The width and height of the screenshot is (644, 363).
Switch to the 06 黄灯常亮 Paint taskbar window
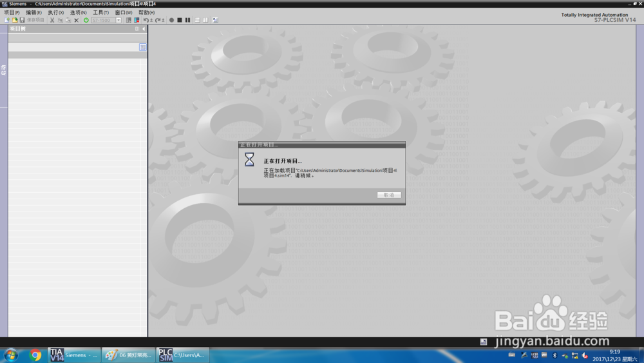click(128, 355)
